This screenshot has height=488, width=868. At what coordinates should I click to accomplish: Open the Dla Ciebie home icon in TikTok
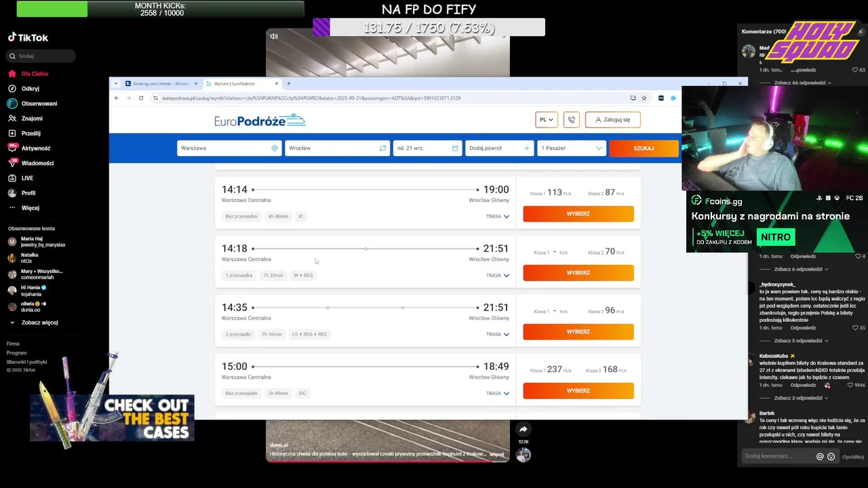12,74
